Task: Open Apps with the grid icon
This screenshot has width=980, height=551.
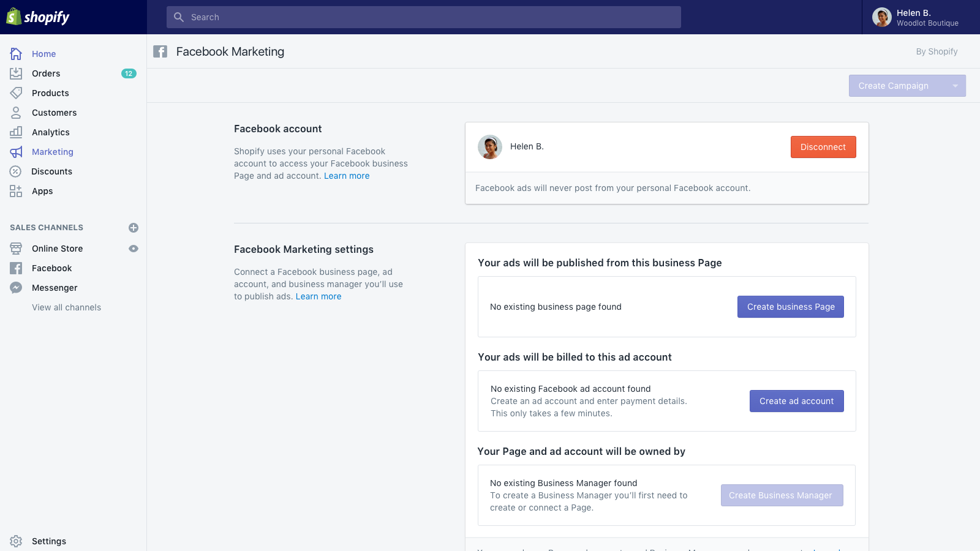Action: tap(16, 191)
